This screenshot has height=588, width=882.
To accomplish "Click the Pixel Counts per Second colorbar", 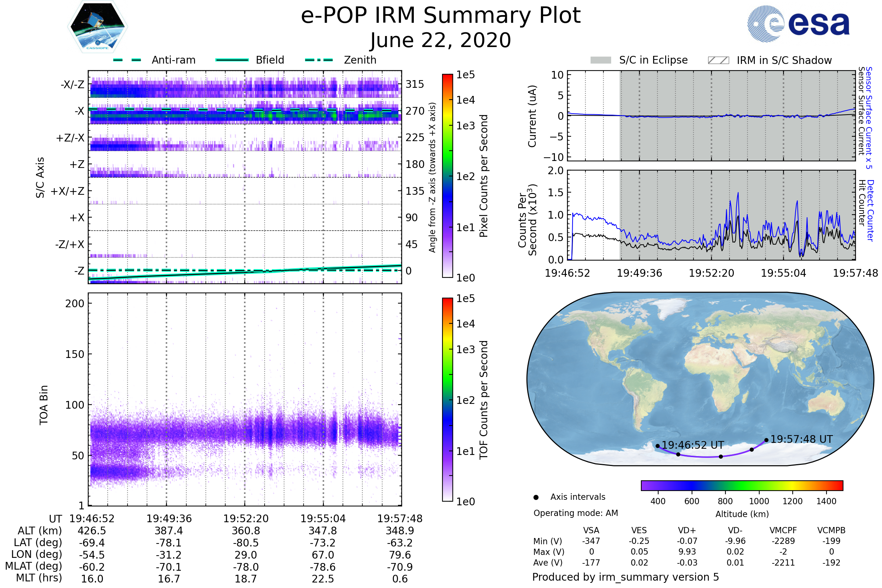I will click(x=447, y=176).
